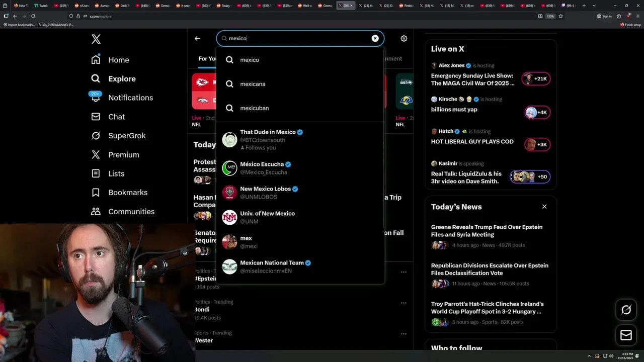
Task: Open more options for the Bondi trend
Action: (x=404, y=303)
